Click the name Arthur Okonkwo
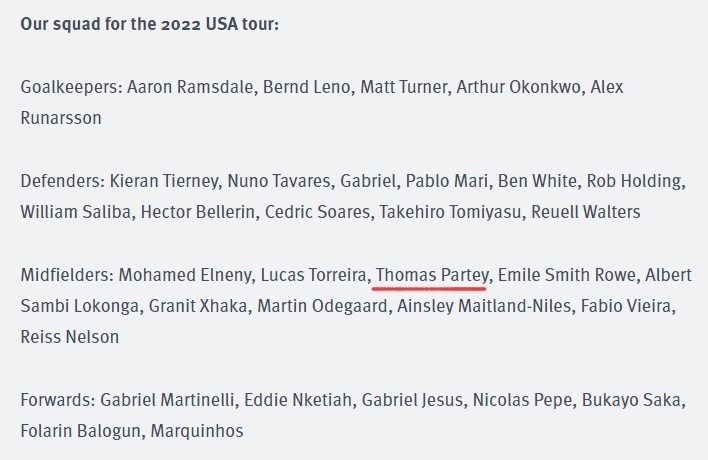The image size is (708, 460). coord(518,87)
